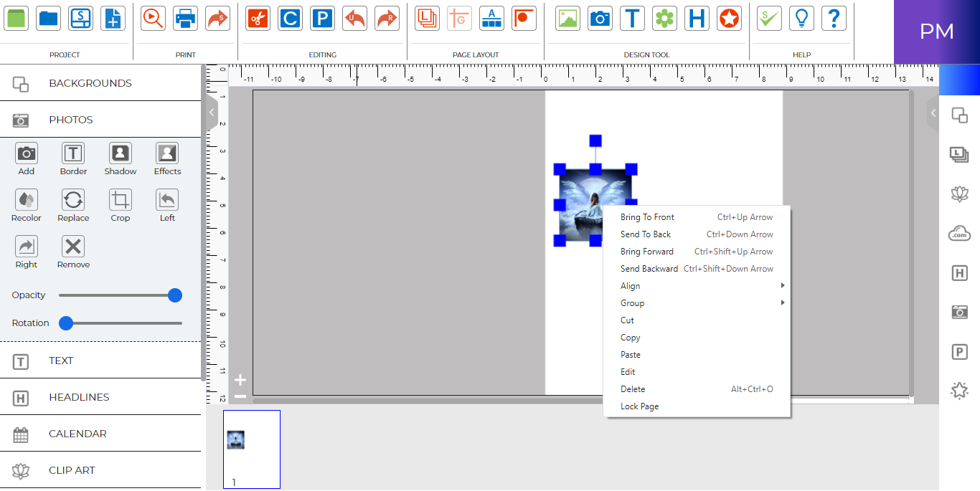Save project using the S disk icon

point(80,18)
